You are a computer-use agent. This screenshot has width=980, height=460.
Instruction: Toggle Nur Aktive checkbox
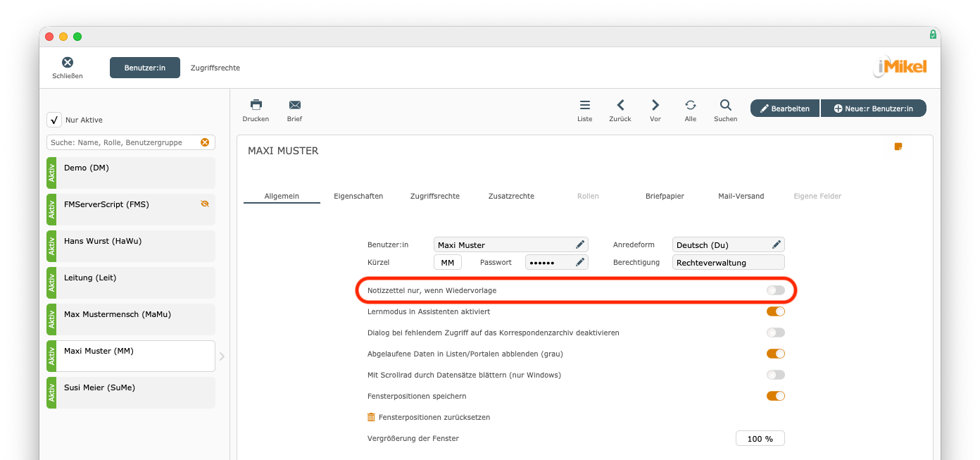54,120
